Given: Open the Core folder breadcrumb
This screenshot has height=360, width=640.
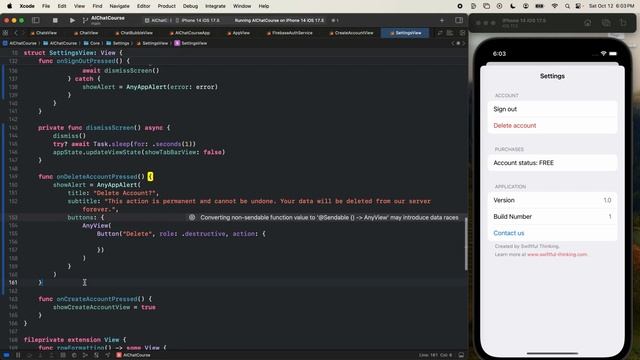Looking at the screenshot, I should coord(92,43).
